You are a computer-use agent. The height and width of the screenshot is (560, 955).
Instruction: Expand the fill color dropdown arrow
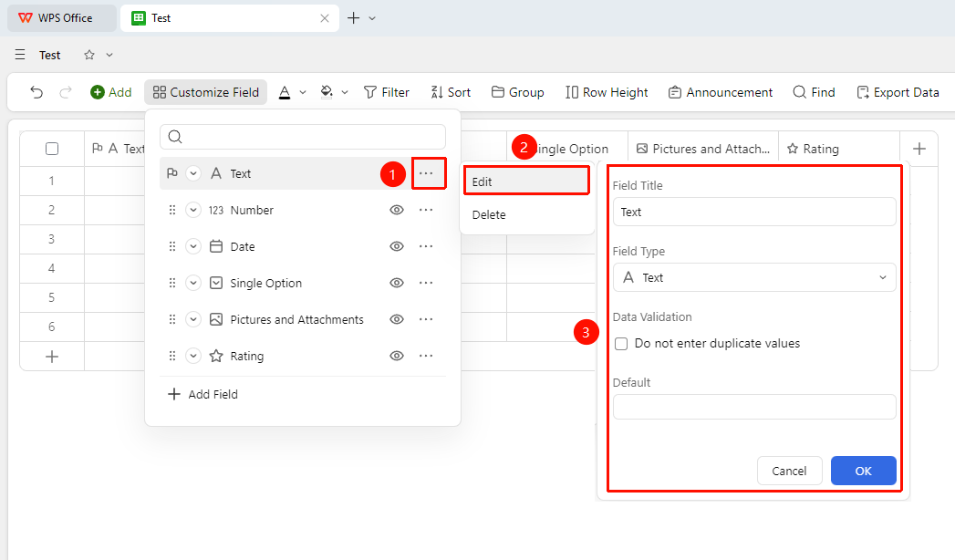[345, 92]
